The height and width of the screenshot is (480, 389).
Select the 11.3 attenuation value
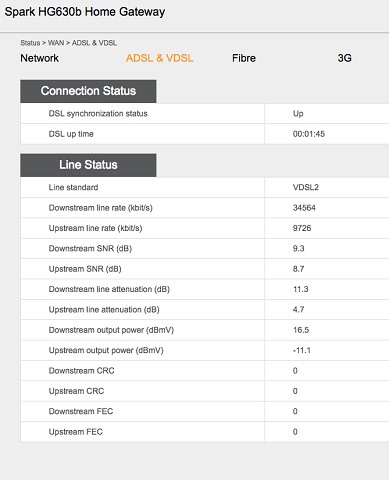coord(301,289)
